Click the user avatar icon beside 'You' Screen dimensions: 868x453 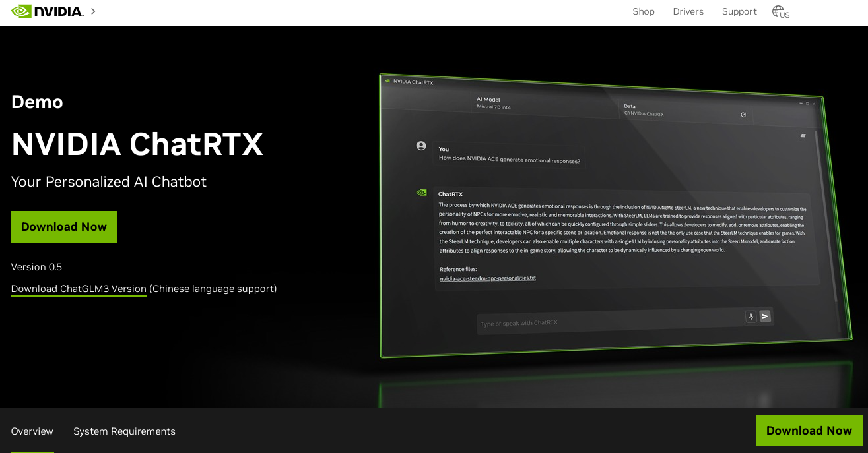pos(421,146)
